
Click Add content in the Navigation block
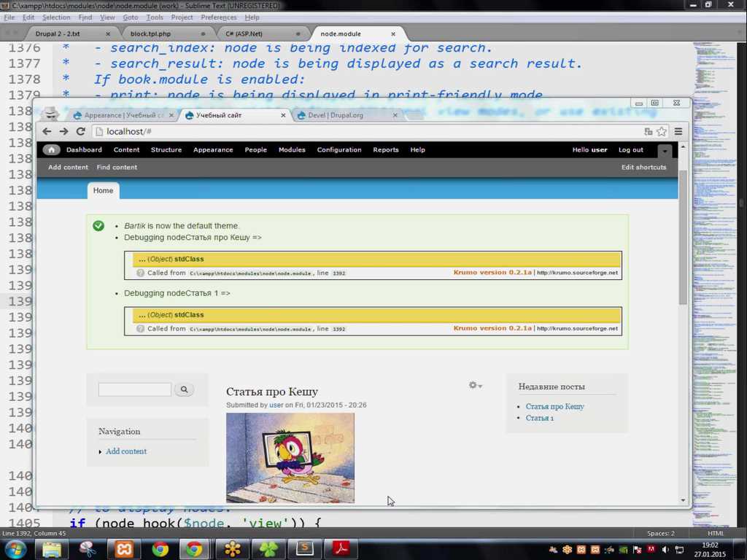[126, 451]
